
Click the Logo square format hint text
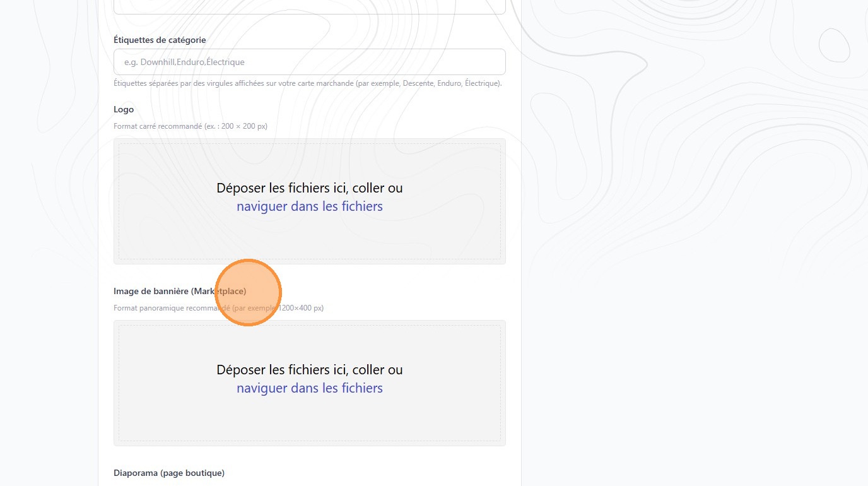(190, 126)
